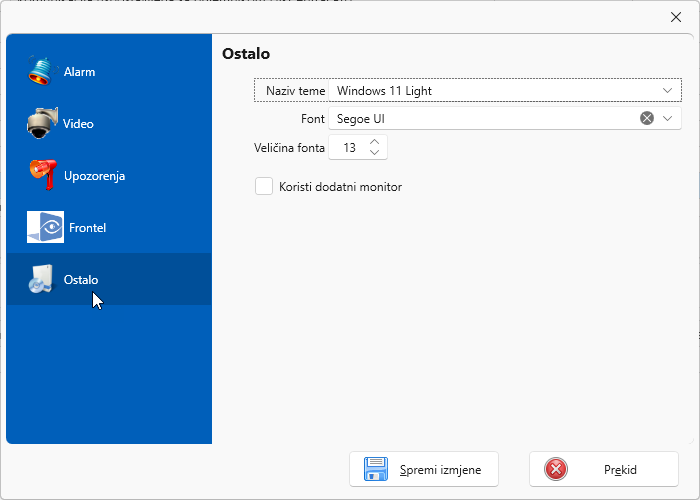Open the Alarm settings section
The height and width of the screenshot is (500, 700).
tap(80, 72)
